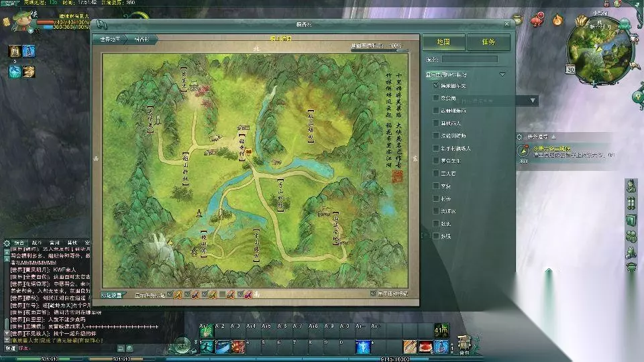Activate the blue figure skill in minus slot
The image size is (644, 362).
point(363,347)
